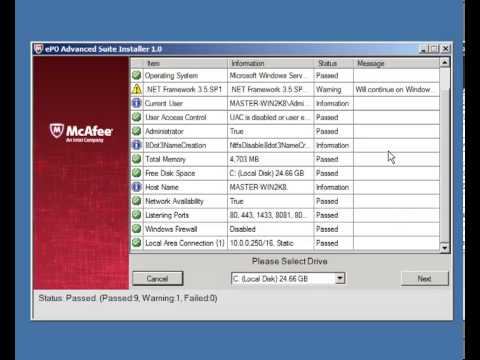Click the scrollbar up arrow in list
480x360 pixels.
click(x=445, y=63)
